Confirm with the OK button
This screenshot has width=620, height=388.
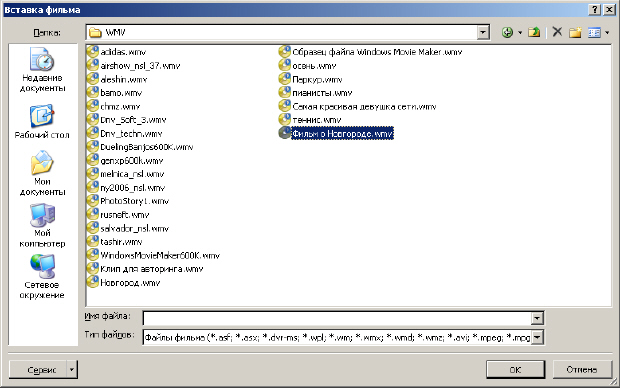515,370
